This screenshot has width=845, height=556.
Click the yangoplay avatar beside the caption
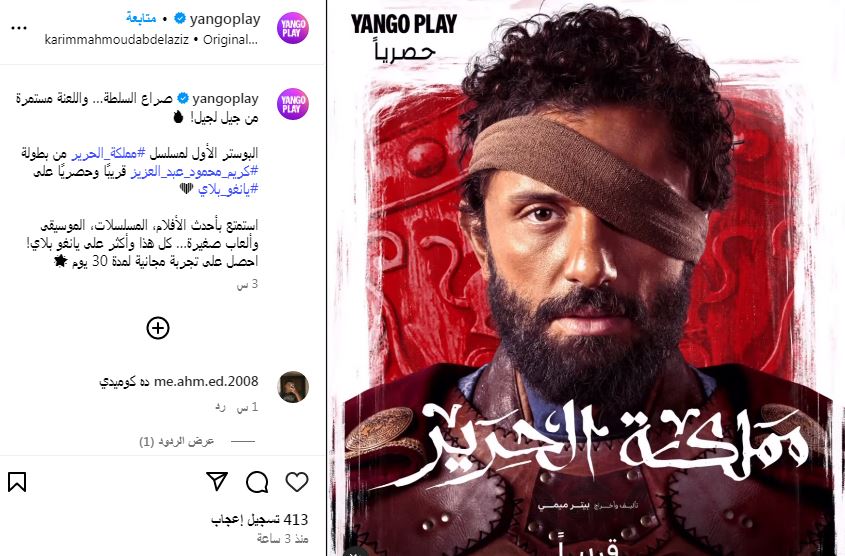(x=293, y=104)
